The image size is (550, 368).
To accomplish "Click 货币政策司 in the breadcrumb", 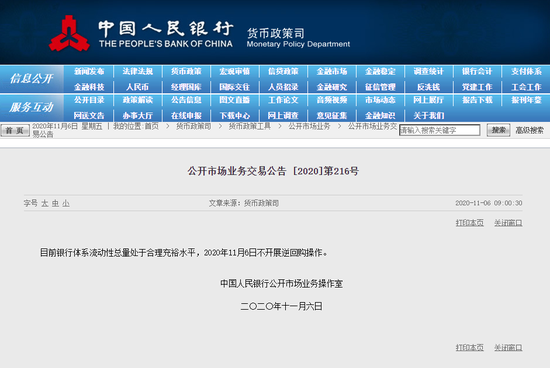I will coord(194,126).
